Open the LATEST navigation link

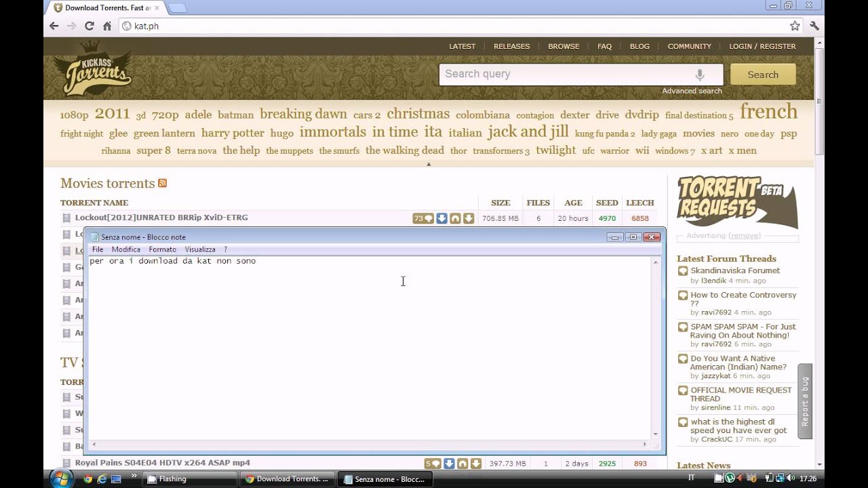click(462, 46)
